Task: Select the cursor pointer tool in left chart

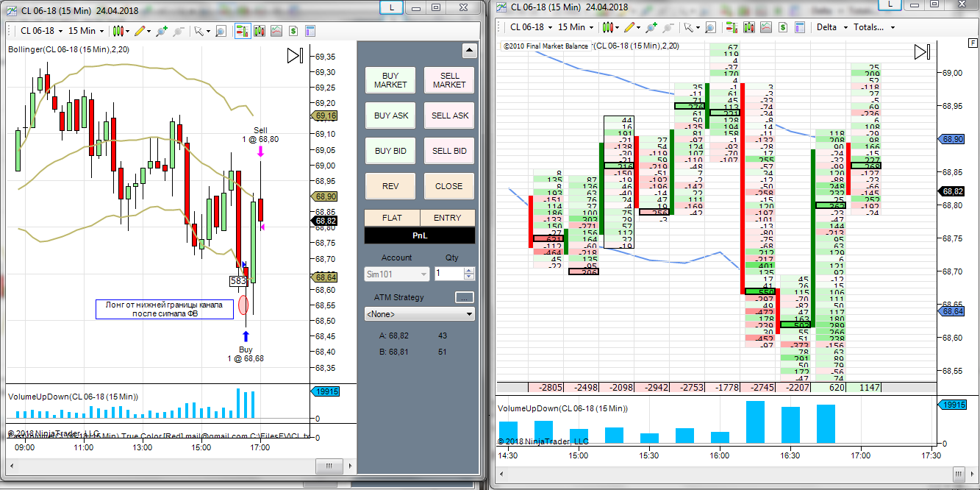Action: pos(198,31)
